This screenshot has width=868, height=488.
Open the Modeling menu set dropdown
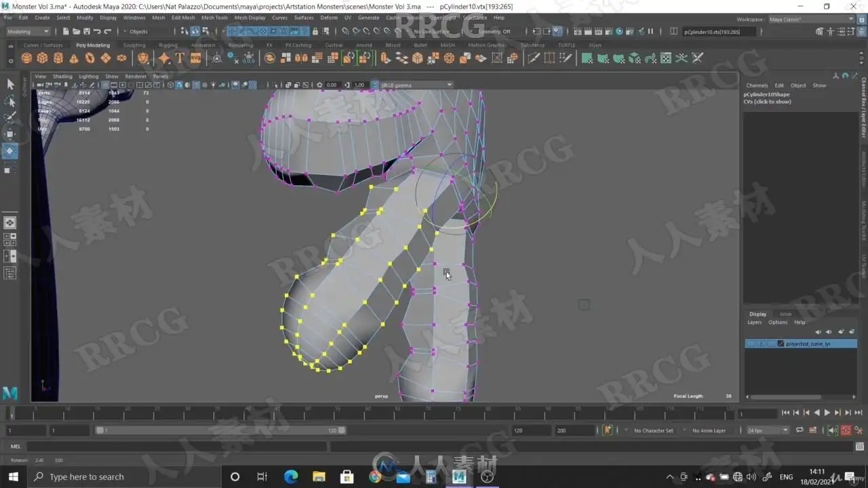tap(28, 31)
